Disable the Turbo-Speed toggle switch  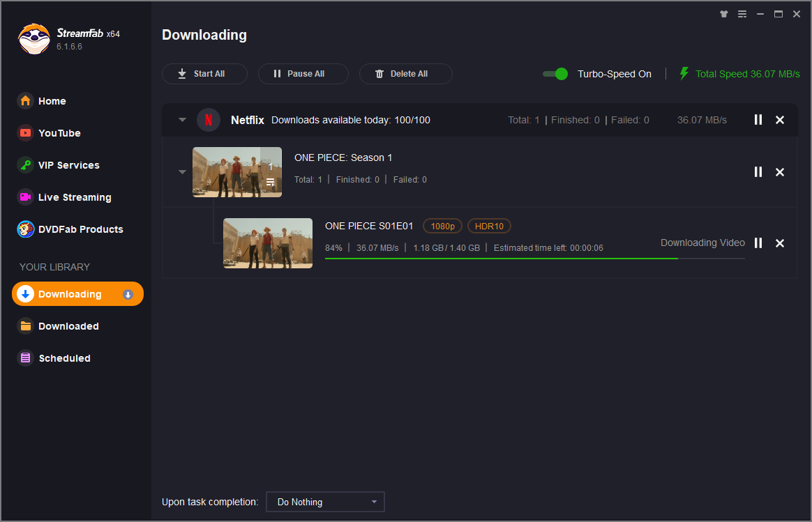click(x=555, y=74)
